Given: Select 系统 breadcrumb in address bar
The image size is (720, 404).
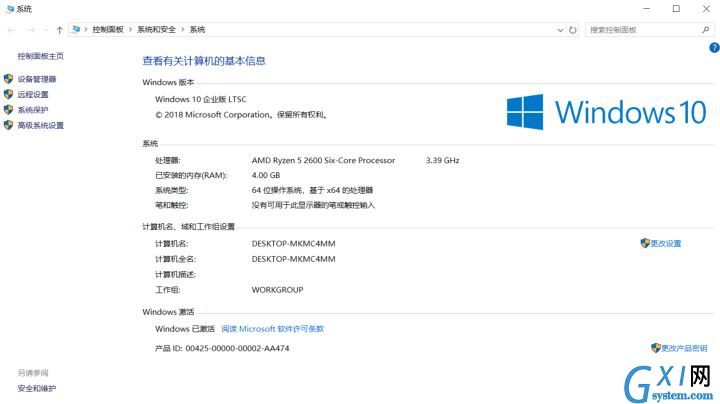Looking at the screenshot, I should point(197,29).
